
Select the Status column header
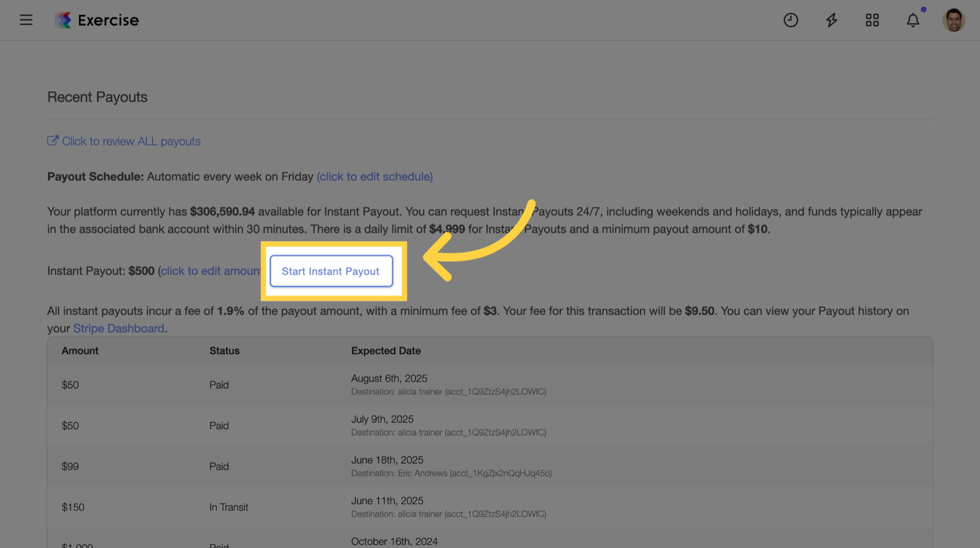coord(225,351)
